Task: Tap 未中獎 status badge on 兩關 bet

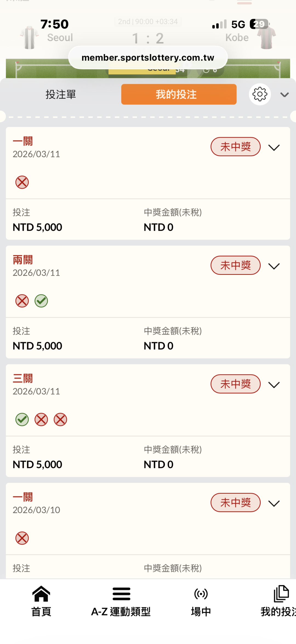Action: (235, 265)
